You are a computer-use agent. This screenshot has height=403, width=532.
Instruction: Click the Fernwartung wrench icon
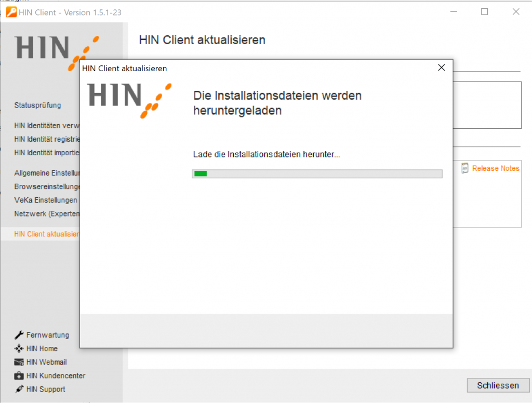pos(19,335)
